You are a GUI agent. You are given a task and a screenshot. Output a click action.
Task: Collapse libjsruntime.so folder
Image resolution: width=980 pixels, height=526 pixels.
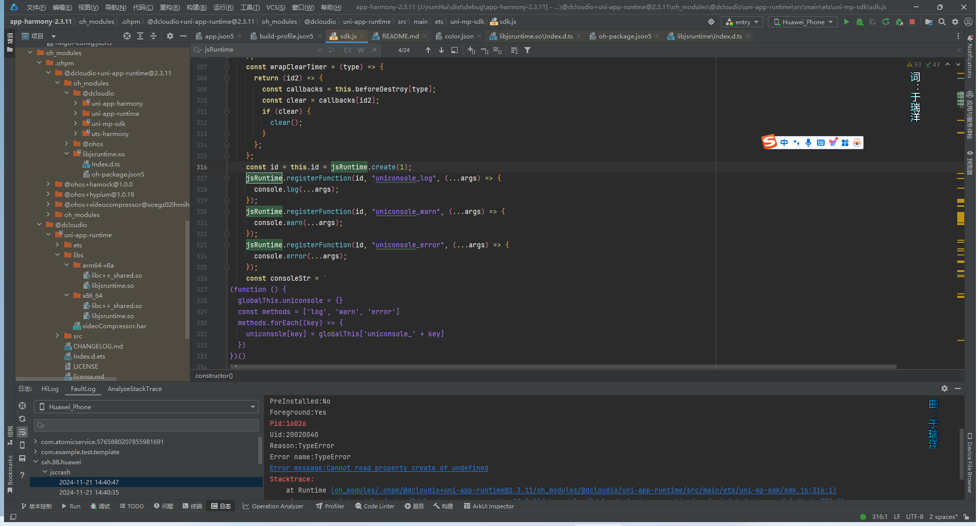click(66, 154)
